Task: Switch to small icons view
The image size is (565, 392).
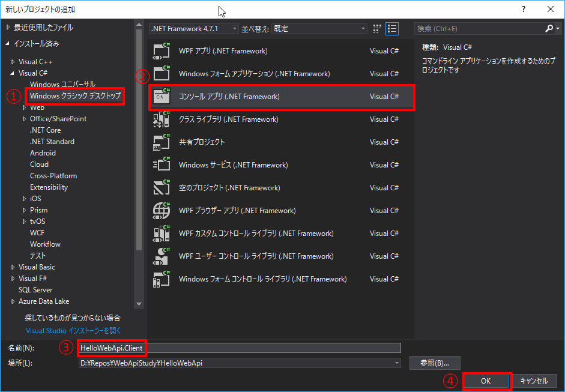Action: click(377, 29)
